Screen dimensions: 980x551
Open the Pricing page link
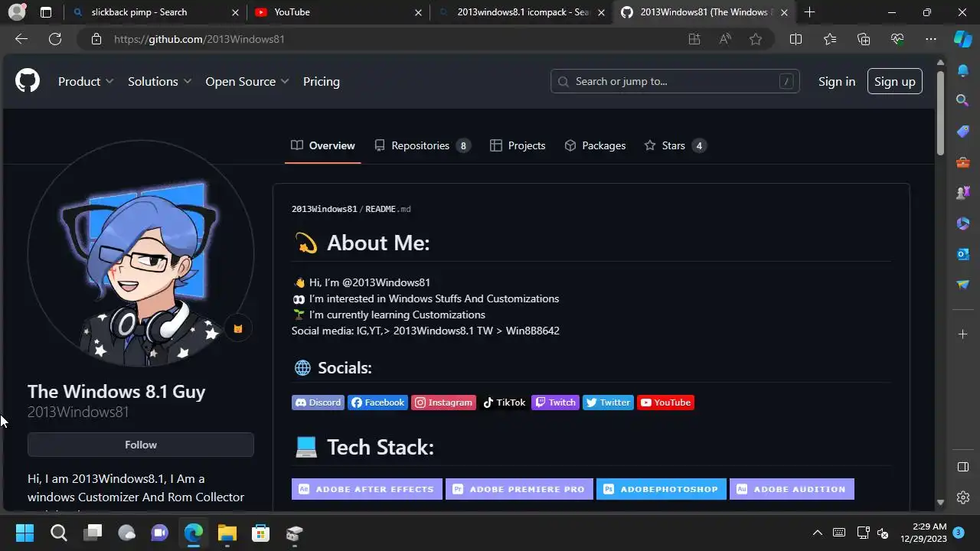click(322, 81)
